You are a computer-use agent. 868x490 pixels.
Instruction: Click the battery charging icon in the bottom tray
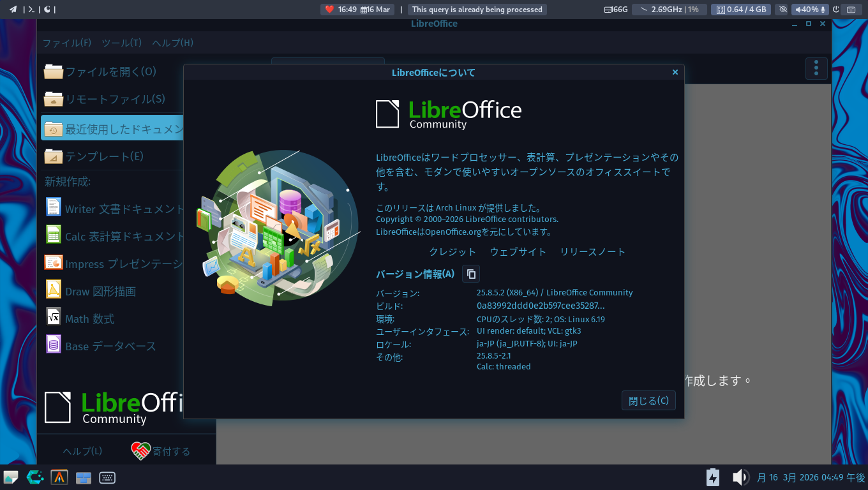[x=713, y=477]
